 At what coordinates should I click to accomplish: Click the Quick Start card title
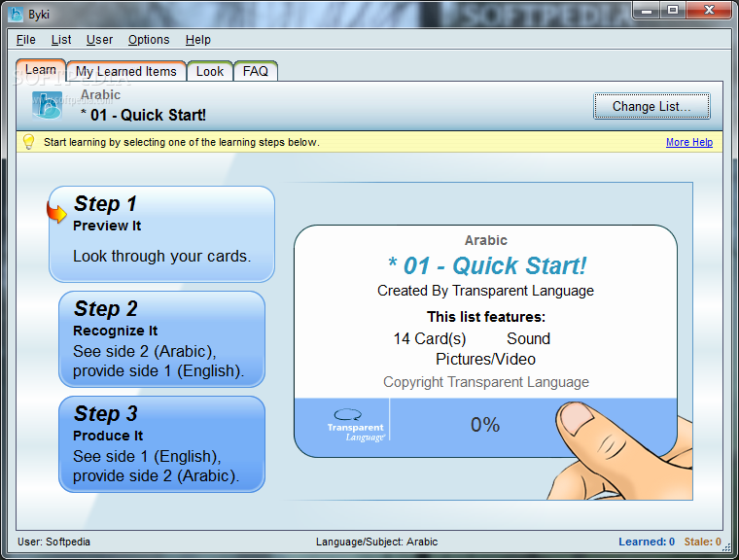(486, 265)
